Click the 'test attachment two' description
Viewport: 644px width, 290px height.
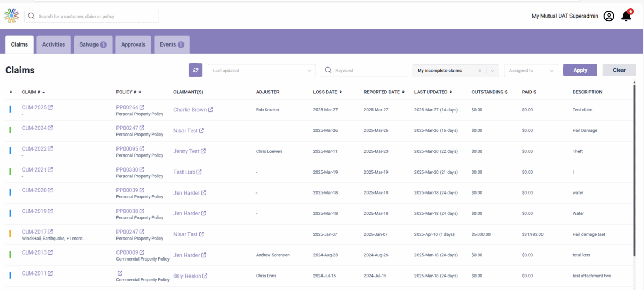(x=591, y=276)
